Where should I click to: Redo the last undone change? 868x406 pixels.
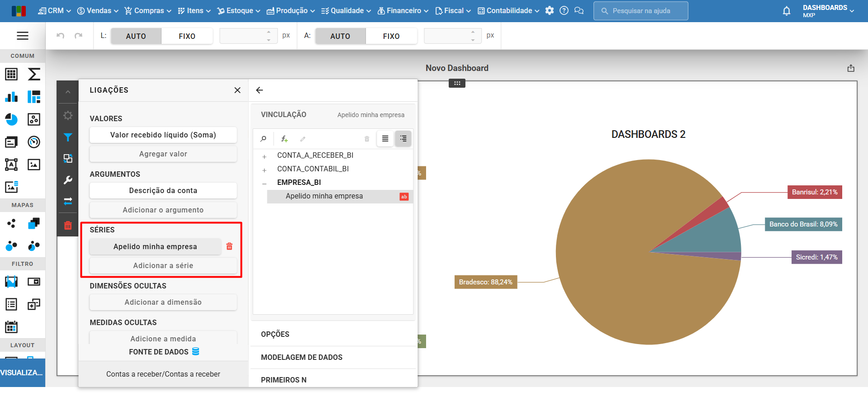pos(78,36)
